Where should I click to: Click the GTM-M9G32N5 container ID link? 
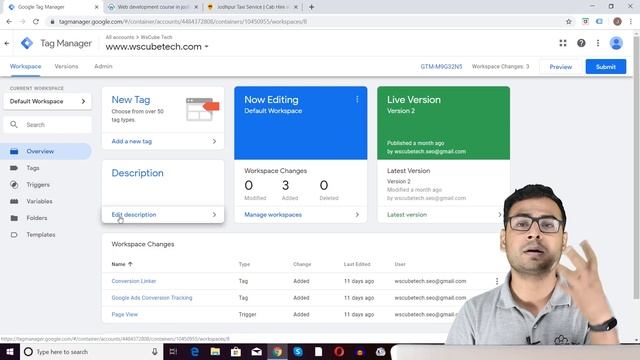pyautogui.click(x=441, y=67)
